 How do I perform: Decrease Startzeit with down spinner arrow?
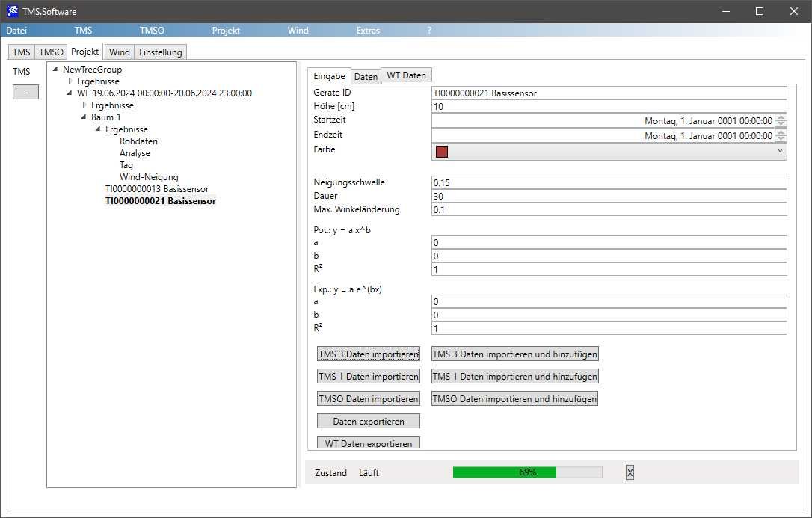point(781,124)
